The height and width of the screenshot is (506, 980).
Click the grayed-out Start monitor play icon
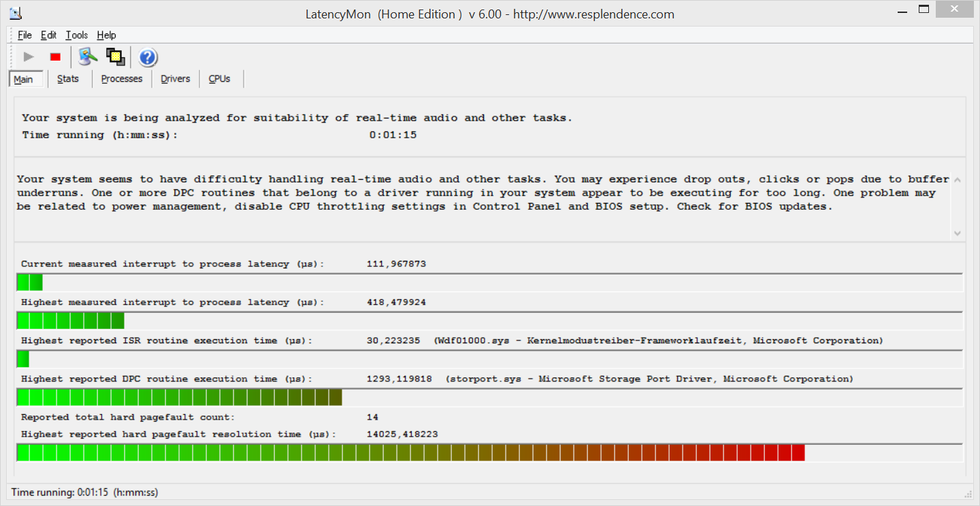coord(29,57)
